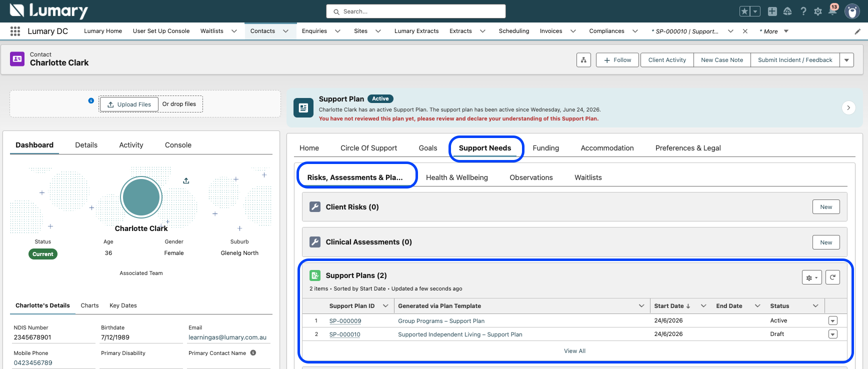Open the Favorites list dropdown arrow

tap(755, 11)
